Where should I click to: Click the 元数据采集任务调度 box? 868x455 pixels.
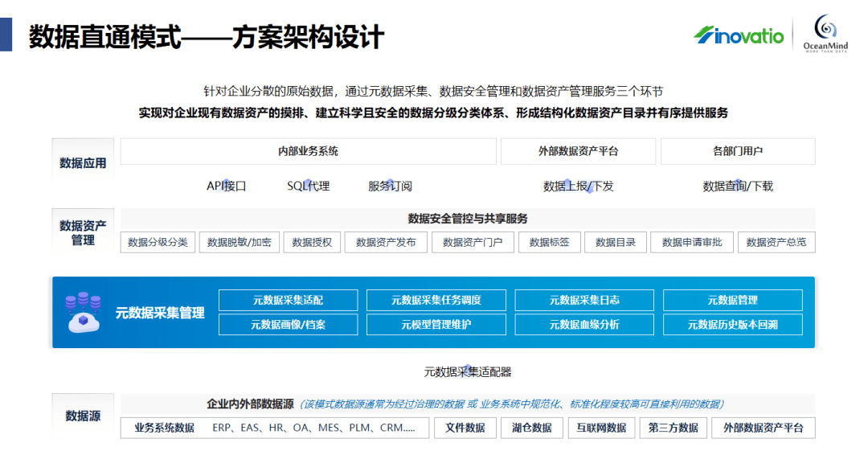click(x=436, y=300)
